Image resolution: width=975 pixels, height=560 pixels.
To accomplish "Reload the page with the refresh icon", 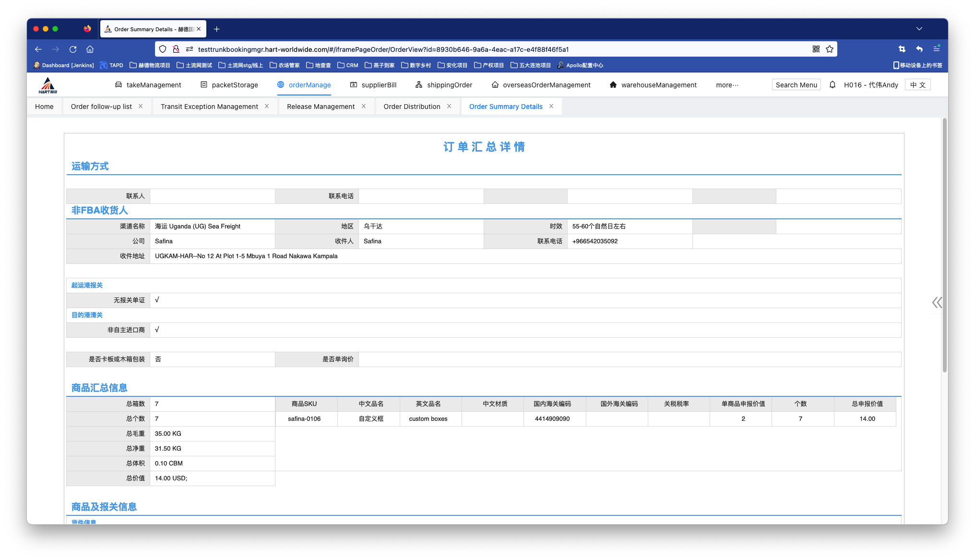I will click(x=73, y=49).
